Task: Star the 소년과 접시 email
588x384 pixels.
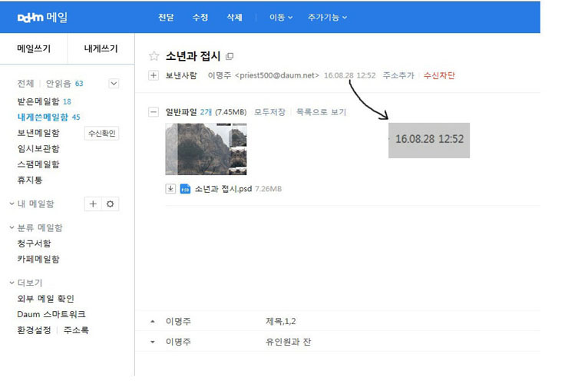Action: [154, 56]
